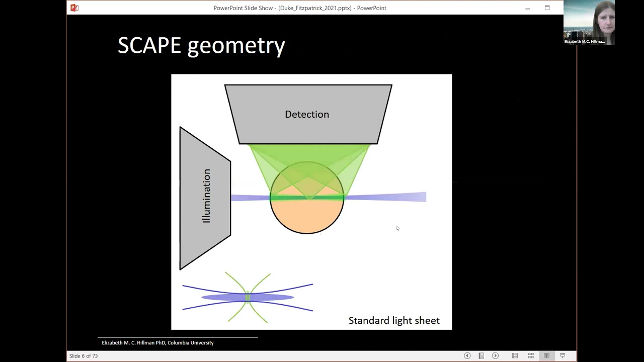Click the presenter webcam thumbnail
Viewport: 644px width, 362px height.
point(589,23)
